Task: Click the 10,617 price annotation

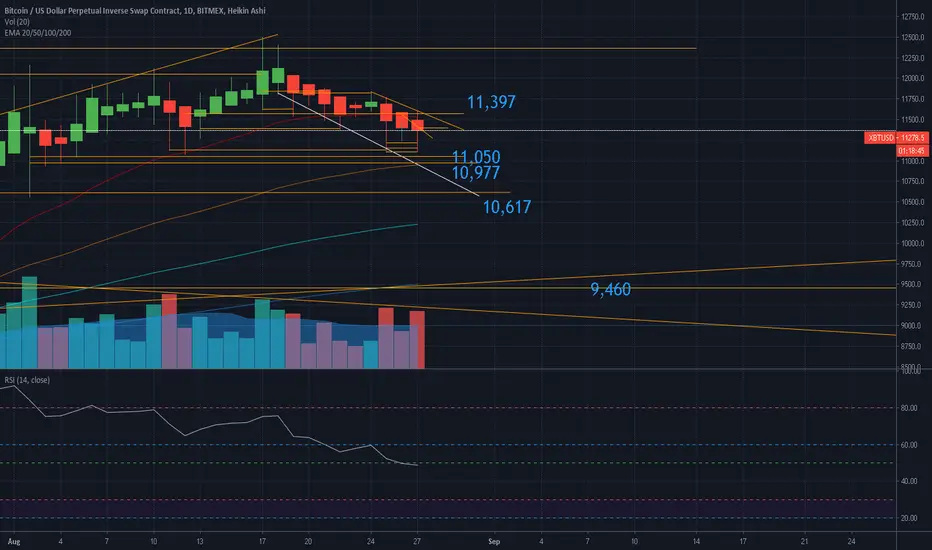Action: point(506,207)
